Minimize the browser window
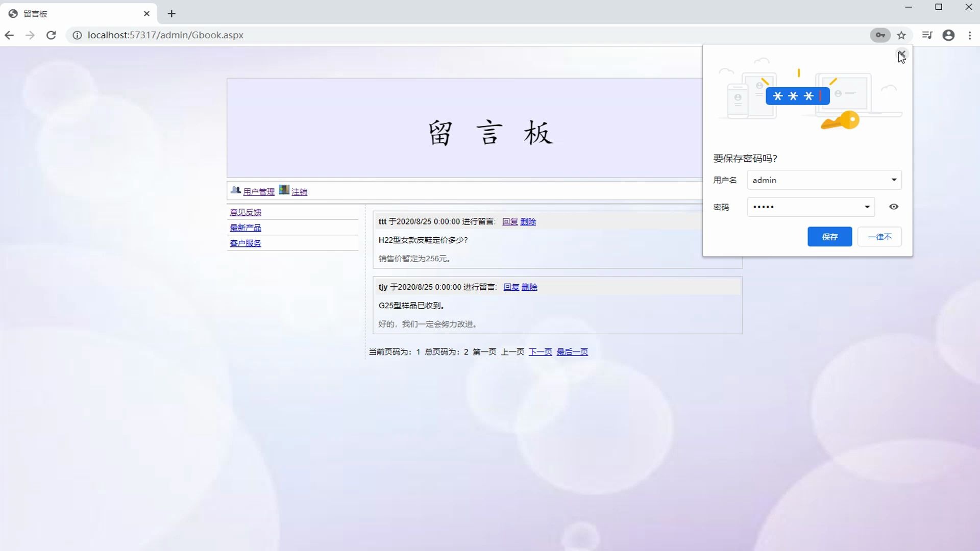 click(x=909, y=7)
